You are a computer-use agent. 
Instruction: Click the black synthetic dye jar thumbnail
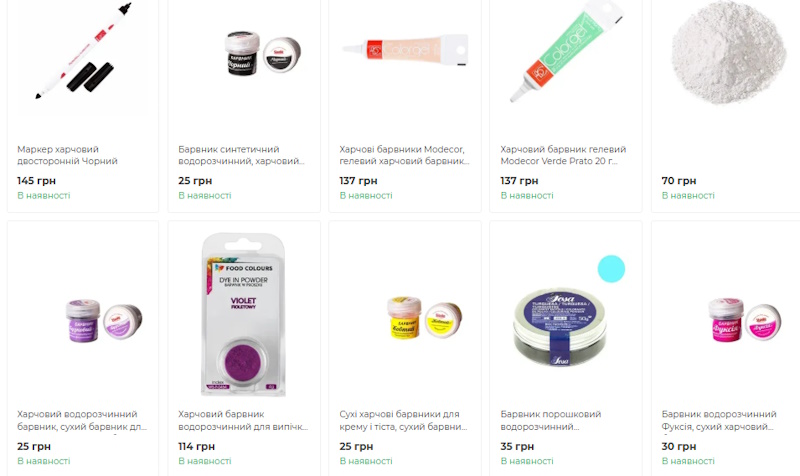click(263, 53)
